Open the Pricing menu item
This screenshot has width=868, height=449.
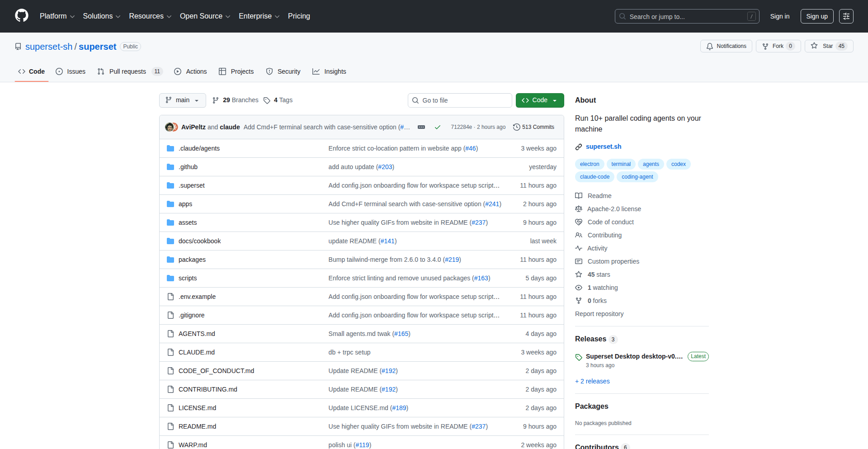[298, 16]
